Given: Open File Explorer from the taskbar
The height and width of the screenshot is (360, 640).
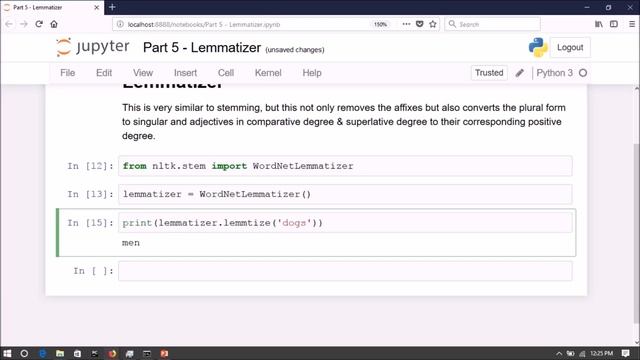Looking at the screenshot, I should (60, 353).
